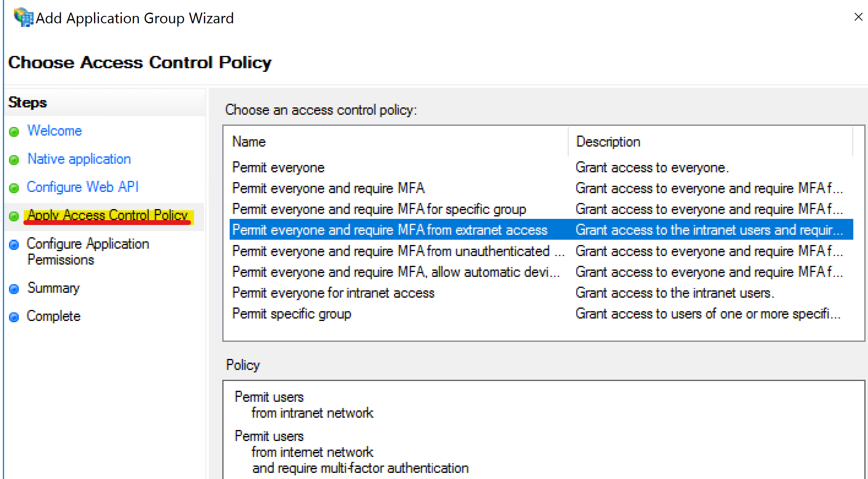The image size is (868, 479).
Task: Select the Permit everyone policy
Action: point(541,167)
